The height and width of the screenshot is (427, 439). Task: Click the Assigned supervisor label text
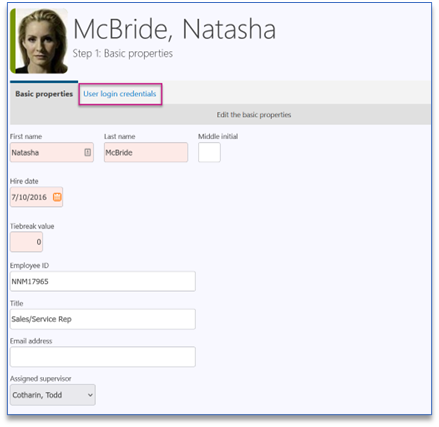coord(41,379)
